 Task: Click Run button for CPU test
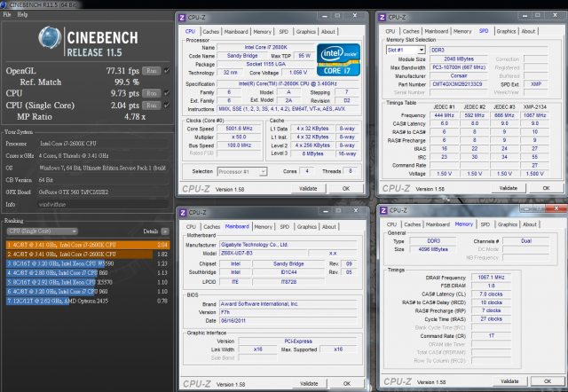pos(152,93)
